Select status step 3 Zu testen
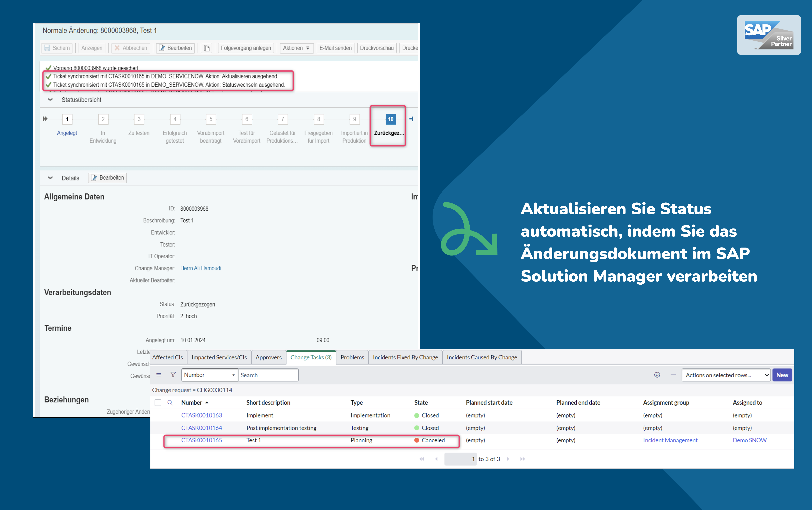812x510 pixels. coord(139,119)
